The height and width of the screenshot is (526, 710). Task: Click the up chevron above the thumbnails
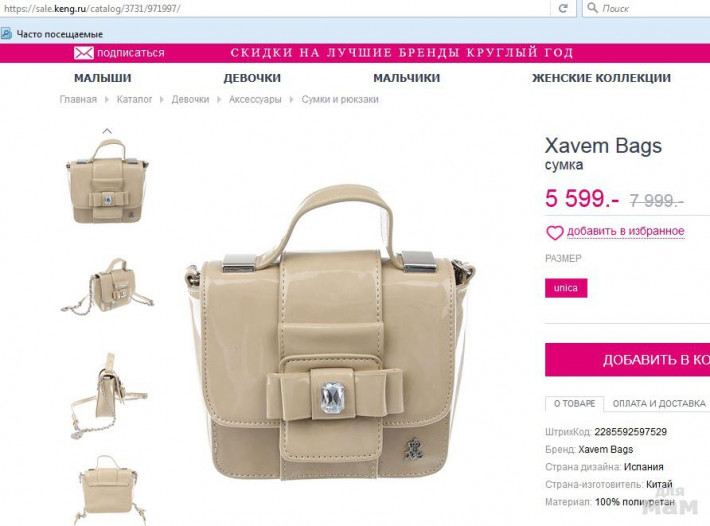coord(107,131)
